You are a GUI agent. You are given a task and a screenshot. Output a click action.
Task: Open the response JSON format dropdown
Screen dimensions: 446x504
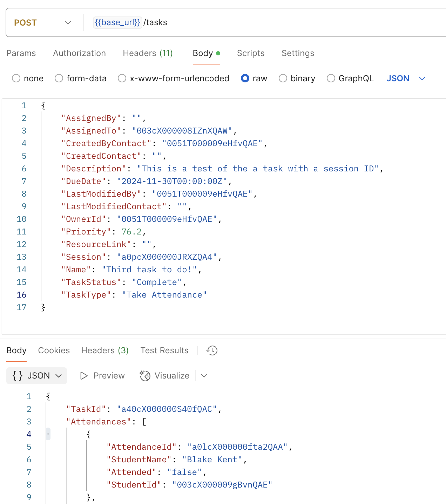click(37, 376)
